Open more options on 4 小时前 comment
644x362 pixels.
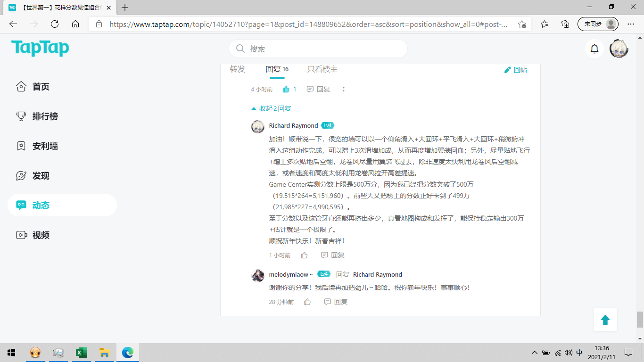(x=344, y=89)
